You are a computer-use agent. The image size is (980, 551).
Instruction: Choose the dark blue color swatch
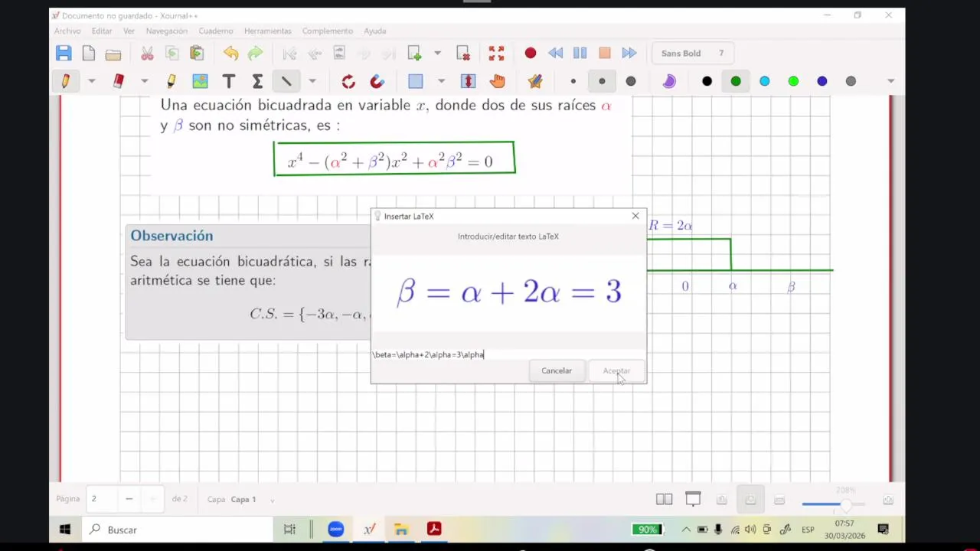(822, 81)
